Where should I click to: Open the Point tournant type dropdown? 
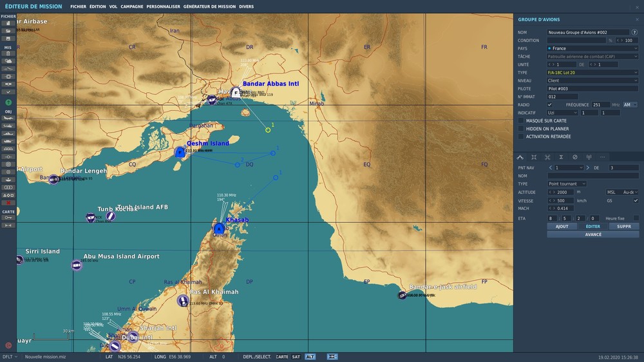tap(566, 184)
